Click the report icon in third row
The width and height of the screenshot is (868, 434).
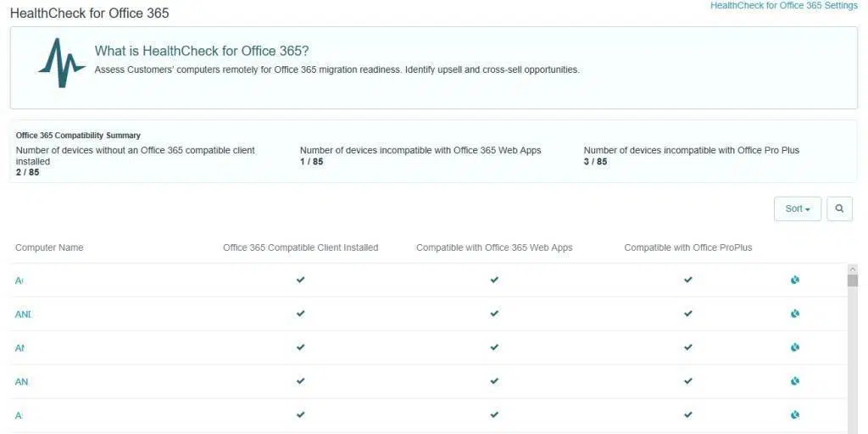pyautogui.click(x=795, y=348)
